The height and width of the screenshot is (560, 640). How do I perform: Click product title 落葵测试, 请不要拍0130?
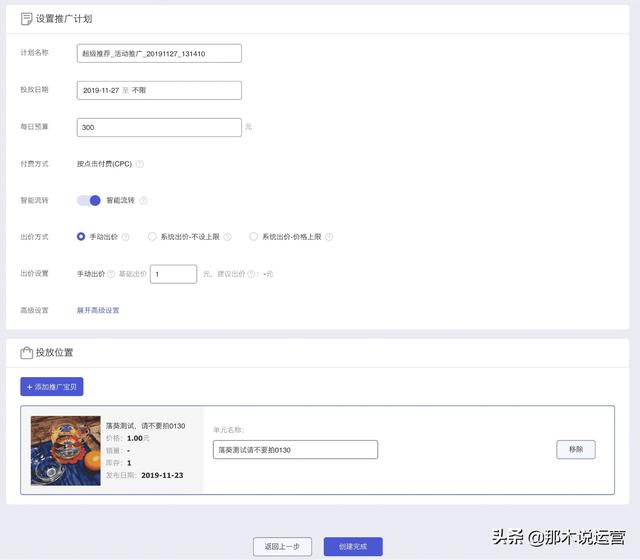click(146, 426)
